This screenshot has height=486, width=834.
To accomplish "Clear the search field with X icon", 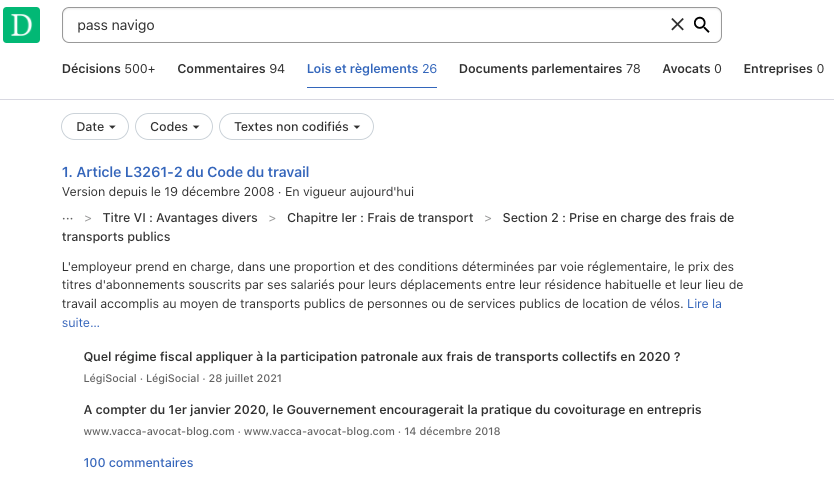I will [x=677, y=25].
